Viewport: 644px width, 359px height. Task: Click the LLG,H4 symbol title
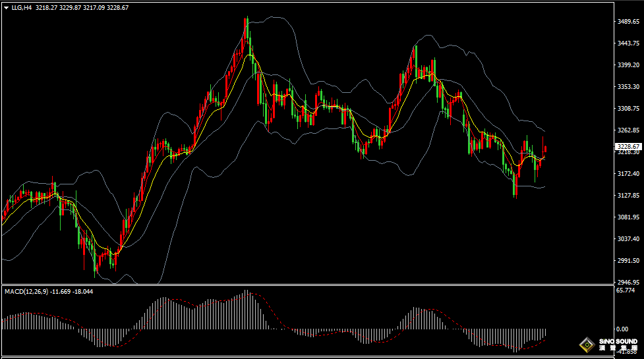[x=22, y=8]
